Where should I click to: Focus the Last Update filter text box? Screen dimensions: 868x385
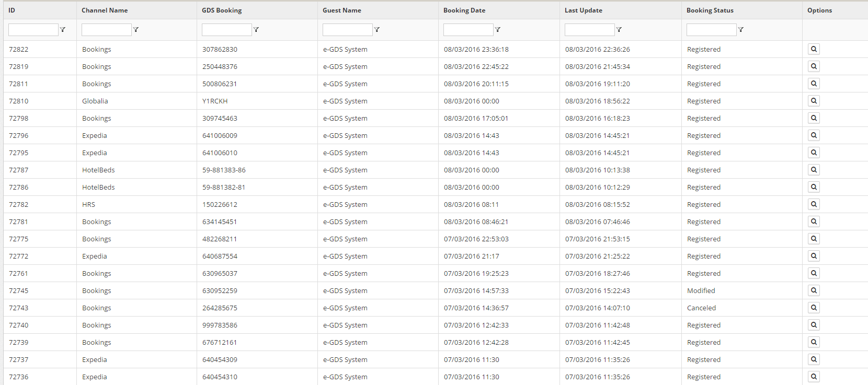point(590,30)
